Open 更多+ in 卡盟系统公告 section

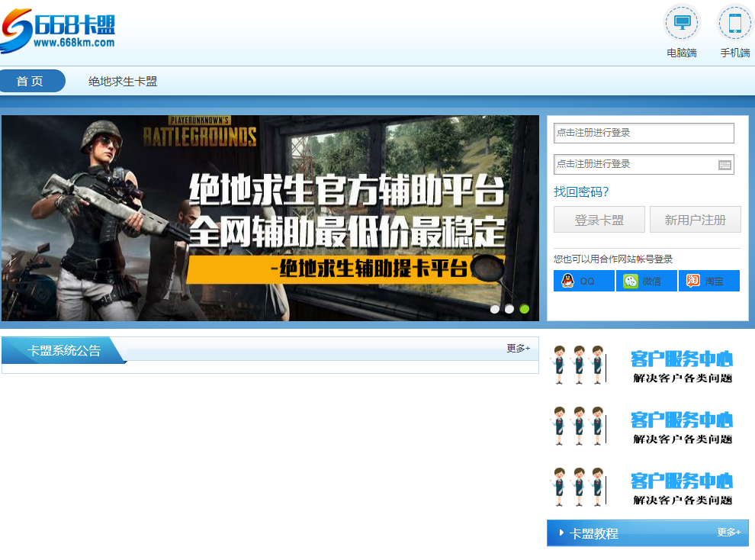518,348
